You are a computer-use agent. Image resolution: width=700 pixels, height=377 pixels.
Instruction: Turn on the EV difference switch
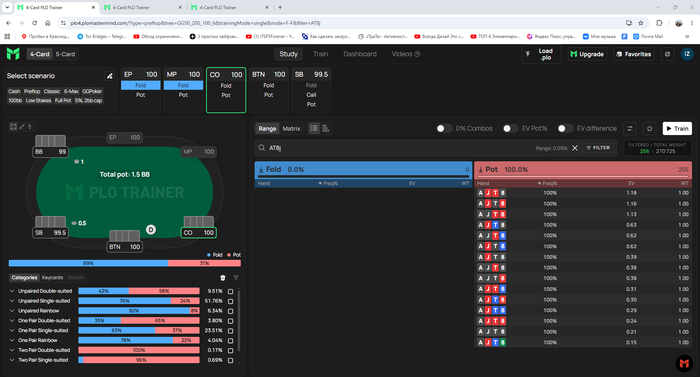[565, 129]
